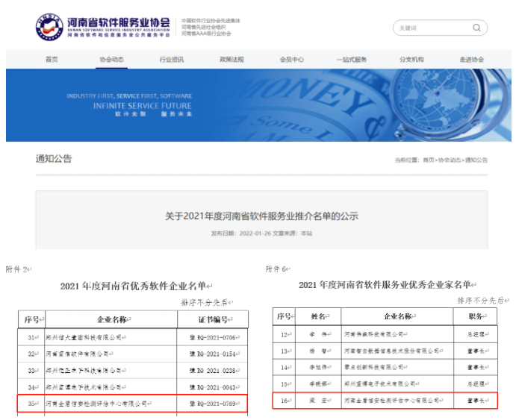Viewport: 516px width, 420px height.
Task: Click the association's circular logo
Action: pyautogui.click(x=49, y=27)
